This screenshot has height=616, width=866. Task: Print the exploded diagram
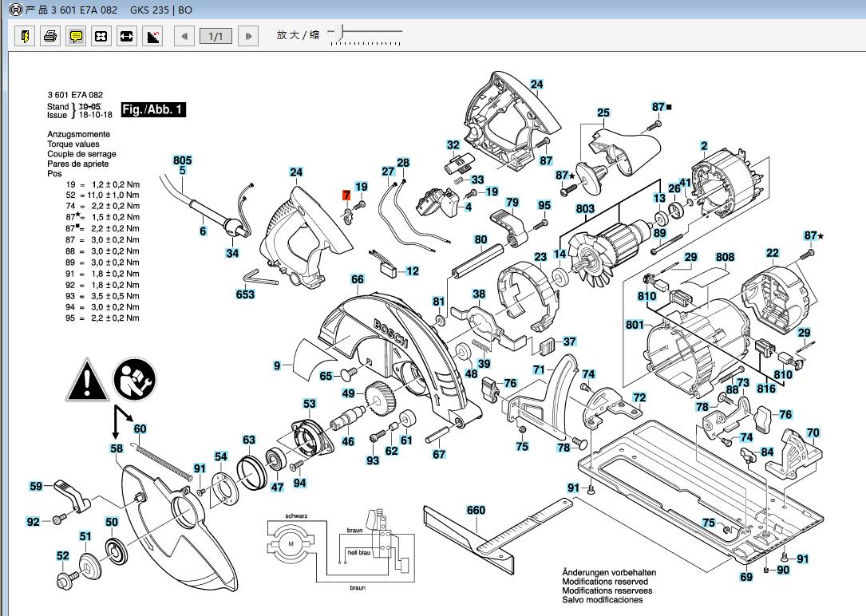pos(50,37)
